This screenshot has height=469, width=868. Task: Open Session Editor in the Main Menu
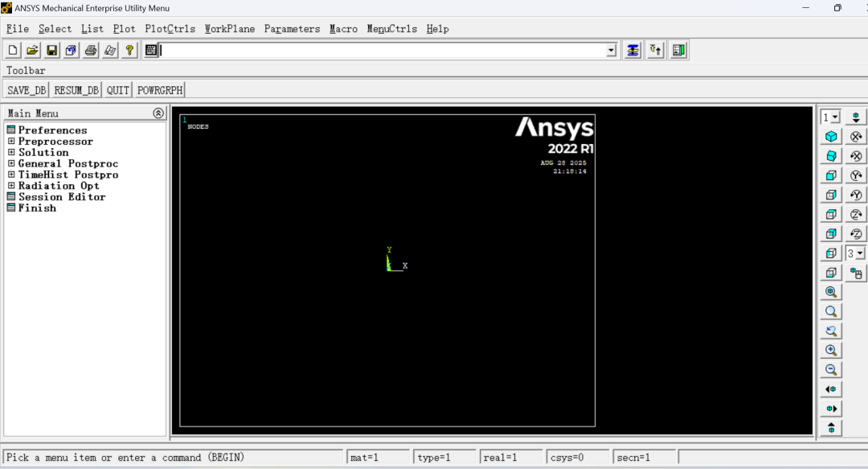coord(62,197)
